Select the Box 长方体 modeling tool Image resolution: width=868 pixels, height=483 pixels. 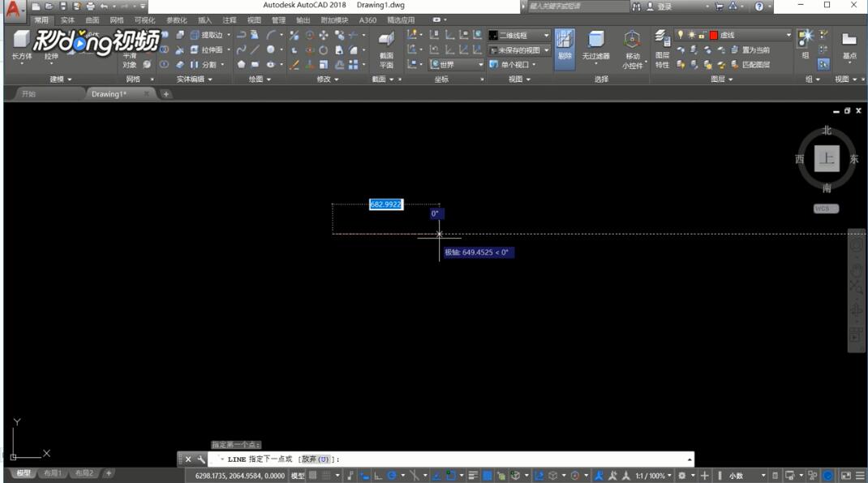click(x=21, y=45)
